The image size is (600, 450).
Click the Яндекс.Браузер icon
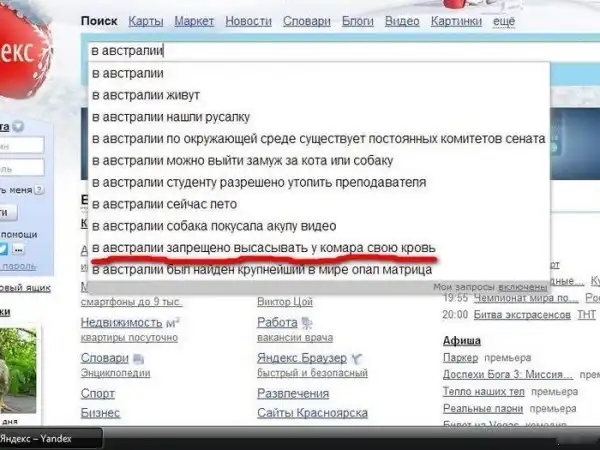pos(357,358)
